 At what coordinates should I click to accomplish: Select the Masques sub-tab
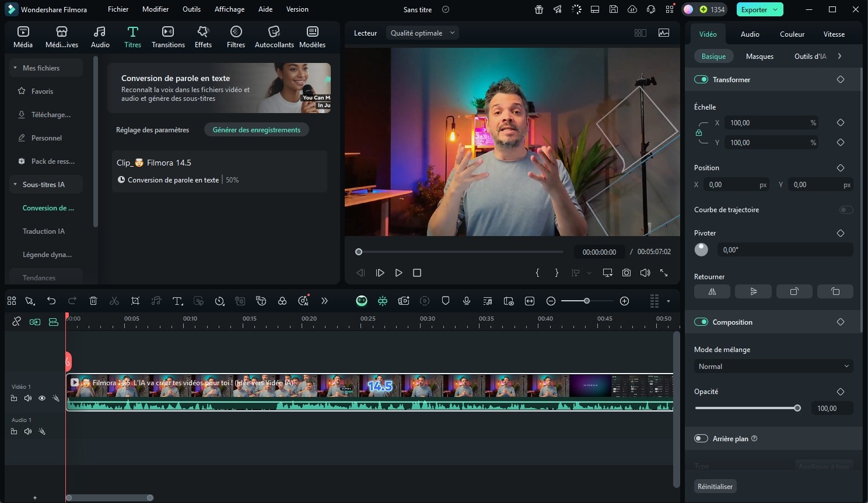(759, 57)
